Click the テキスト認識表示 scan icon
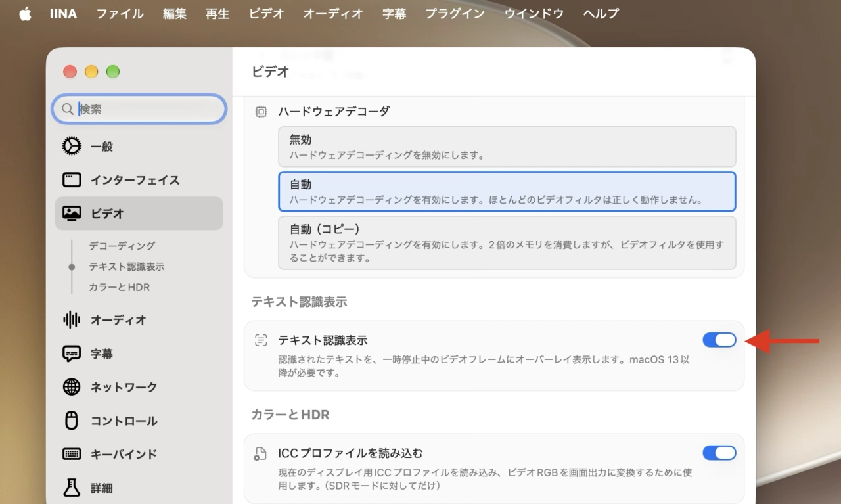The image size is (841, 504). pos(261,340)
